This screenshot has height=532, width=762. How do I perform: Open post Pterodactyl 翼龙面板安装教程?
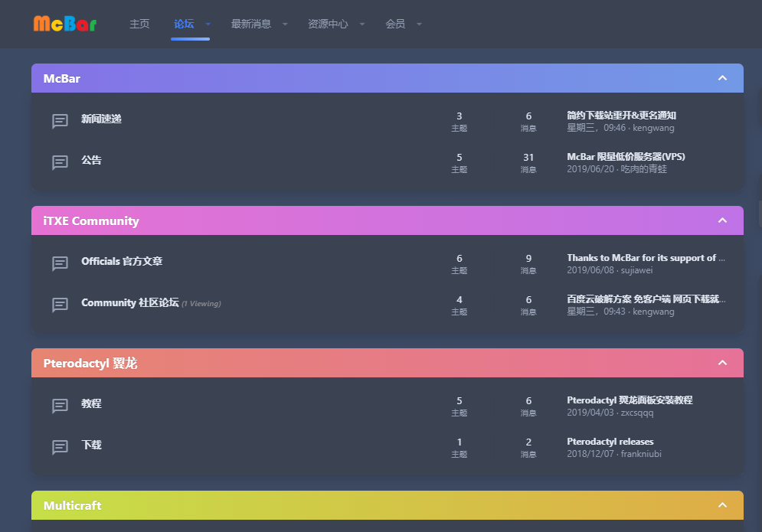(x=630, y=400)
